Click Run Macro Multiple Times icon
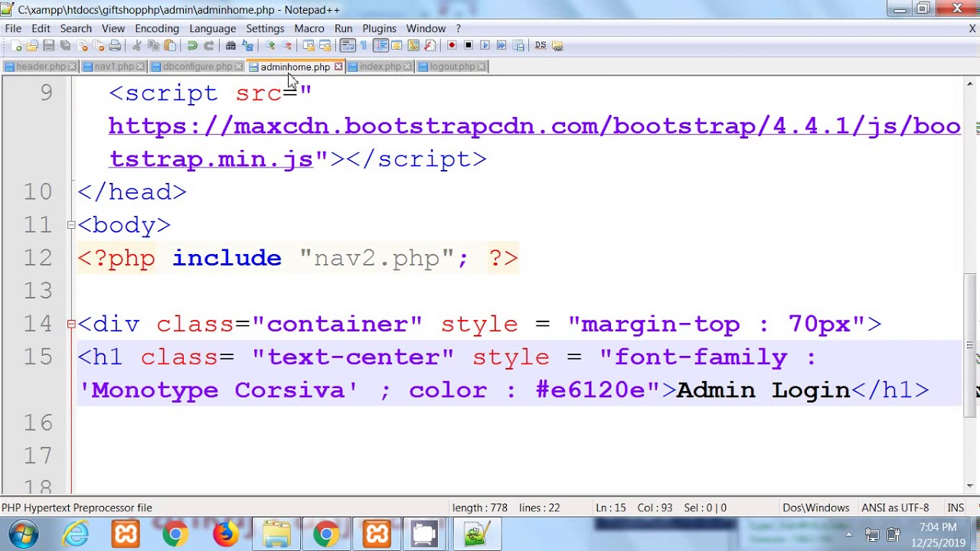Image resolution: width=980 pixels, height=551 pixels. [501, 46]
